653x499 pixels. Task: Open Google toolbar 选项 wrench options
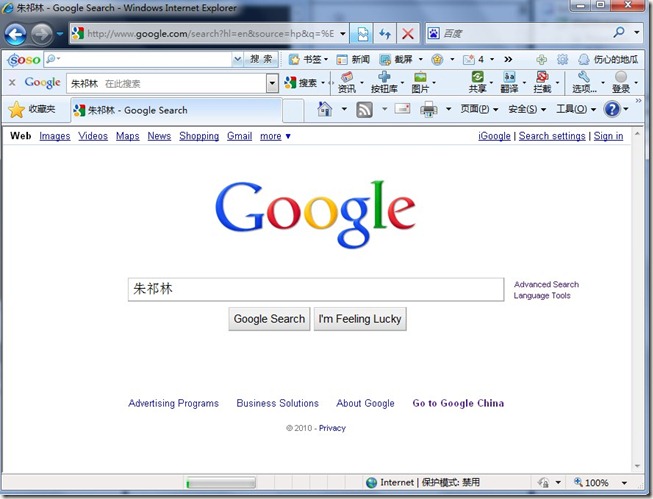[584, 82]
